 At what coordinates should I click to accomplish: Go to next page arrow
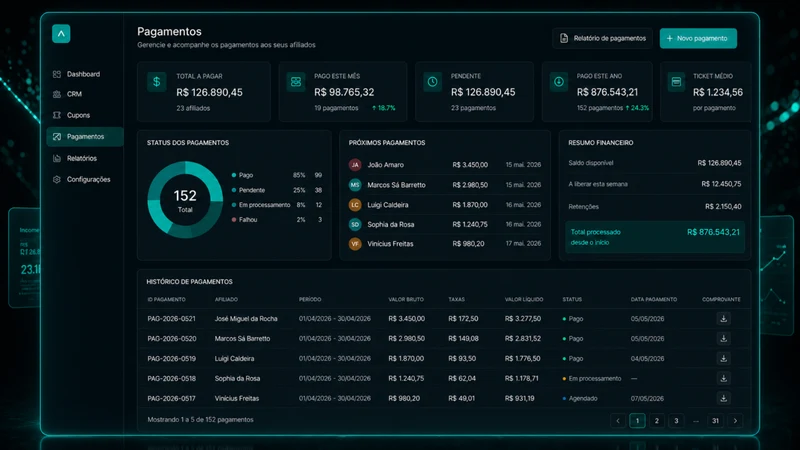[735, 421]
